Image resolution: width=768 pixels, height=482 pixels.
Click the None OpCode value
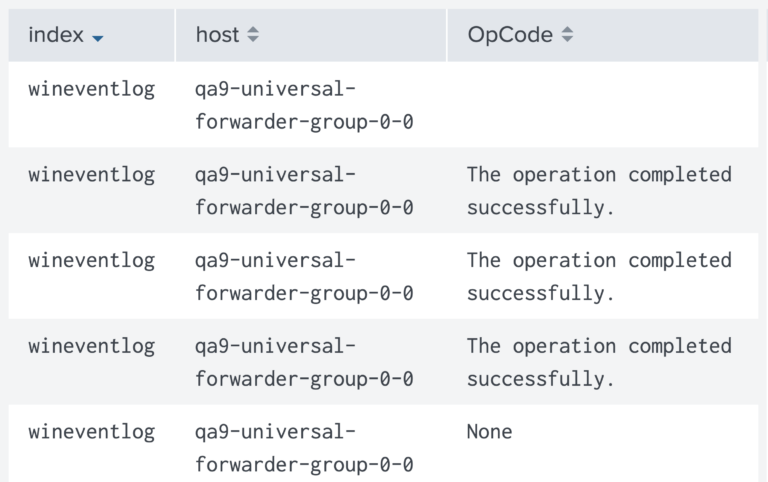tap(489, 432)
